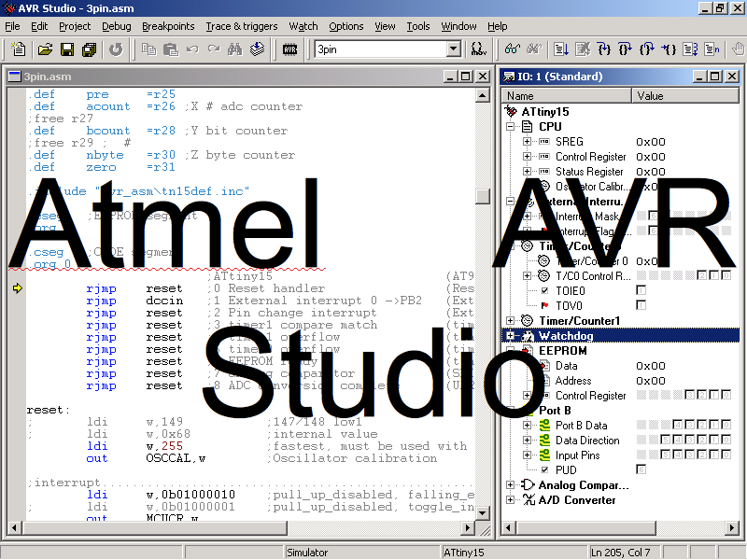Click the eyeglasses Quickwatch icon
747x560 pixels.
tap(512, 49)
